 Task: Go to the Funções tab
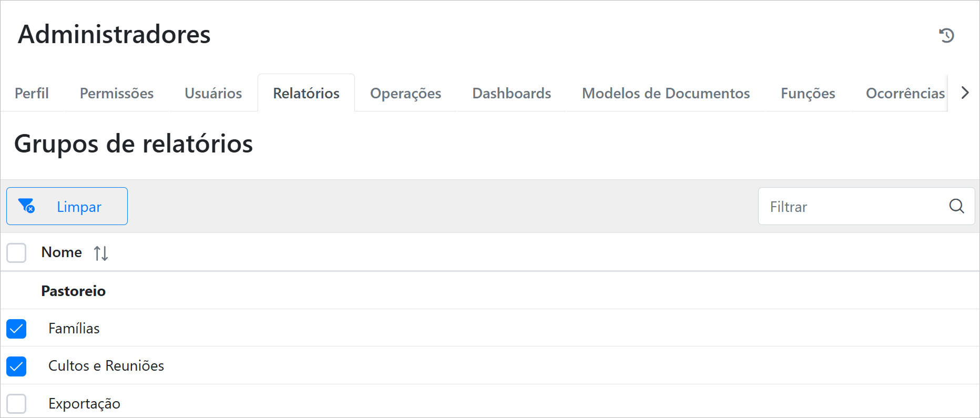click(x=808, y=93)
